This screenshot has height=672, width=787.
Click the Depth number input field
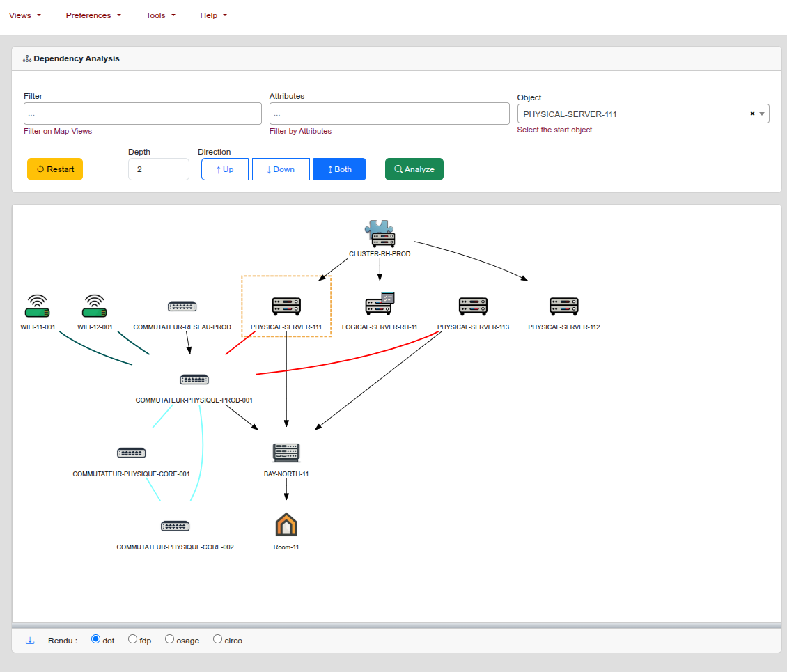pos(158,169)
